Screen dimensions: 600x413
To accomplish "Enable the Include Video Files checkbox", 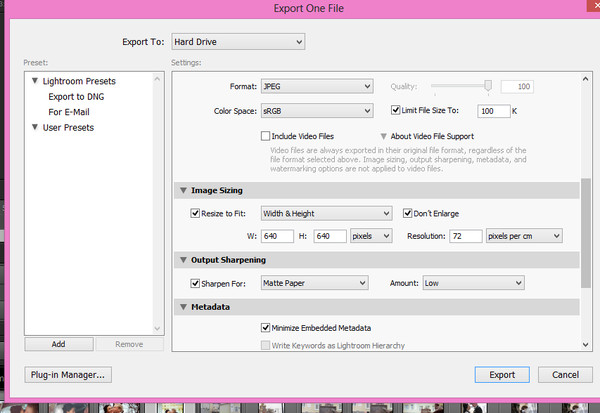I will 265,136.
